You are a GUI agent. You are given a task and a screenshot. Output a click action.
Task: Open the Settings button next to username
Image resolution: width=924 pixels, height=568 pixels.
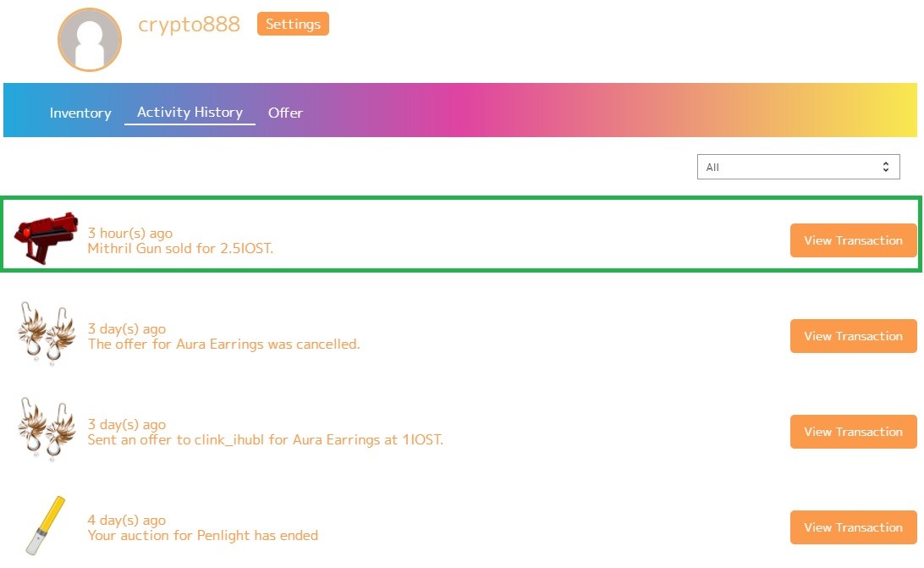coord(293,25)
